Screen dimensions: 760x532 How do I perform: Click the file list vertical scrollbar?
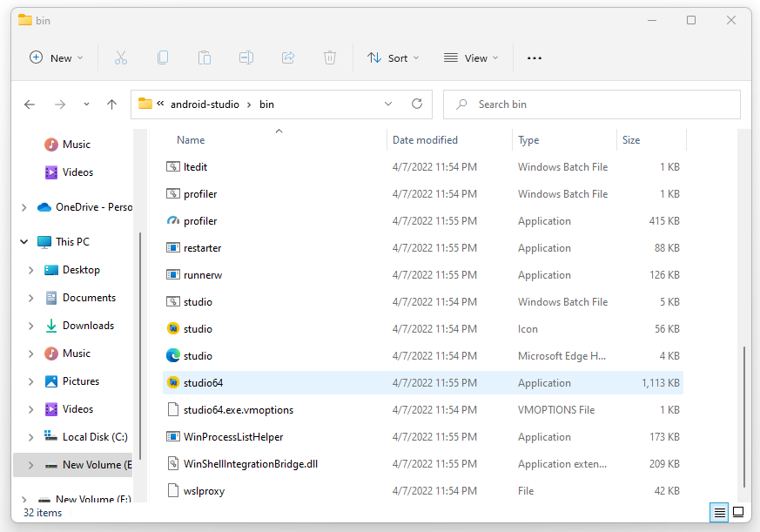[744, 417]
